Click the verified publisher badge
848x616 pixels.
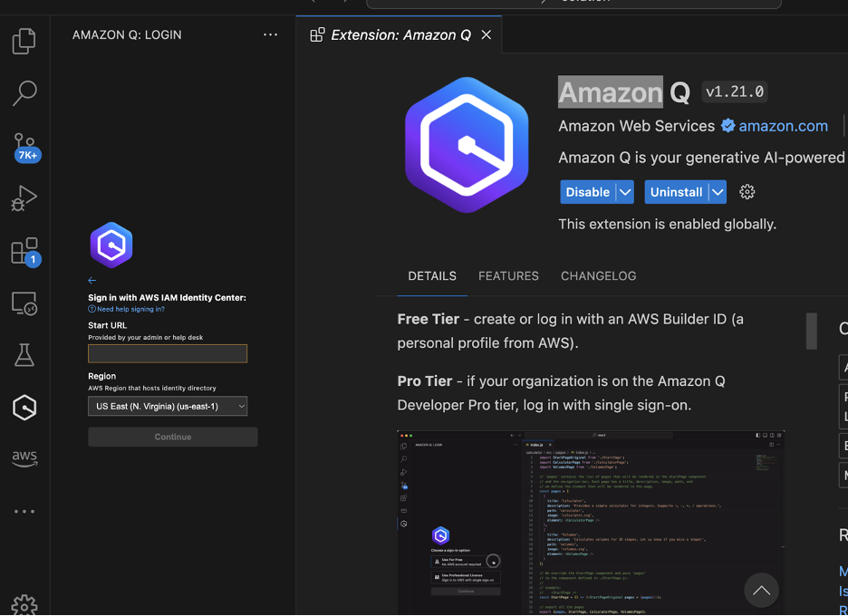pyautogui.click(x=728, y=126)
